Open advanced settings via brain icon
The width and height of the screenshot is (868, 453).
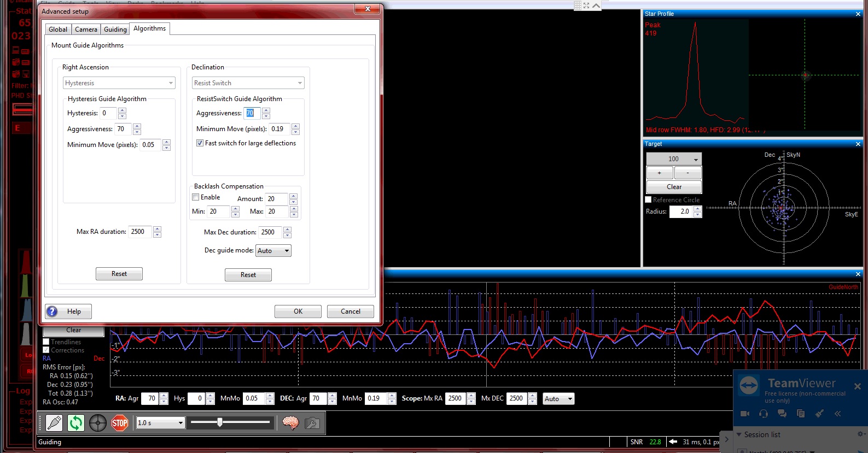[x=290, y=422]
